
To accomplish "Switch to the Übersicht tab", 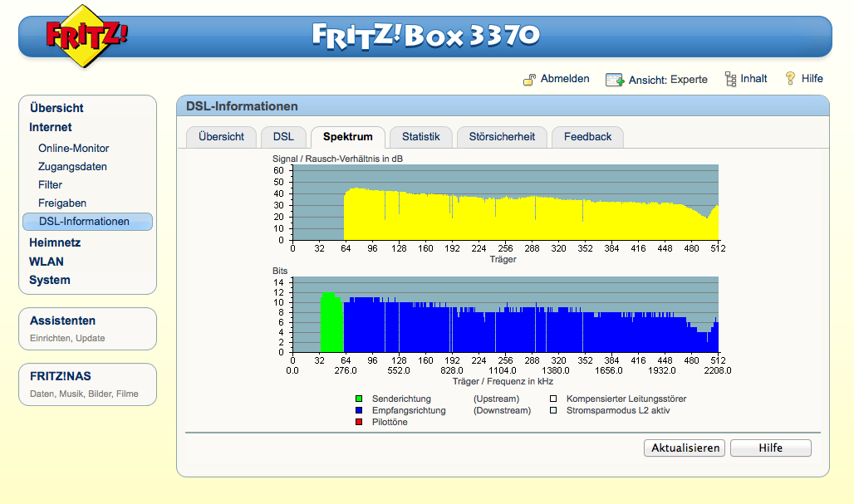I will [221, 137].
